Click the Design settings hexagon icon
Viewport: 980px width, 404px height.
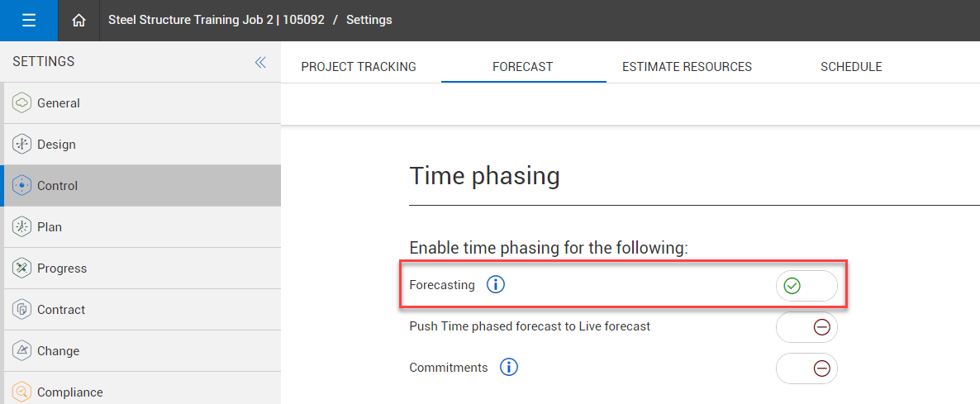22,145
